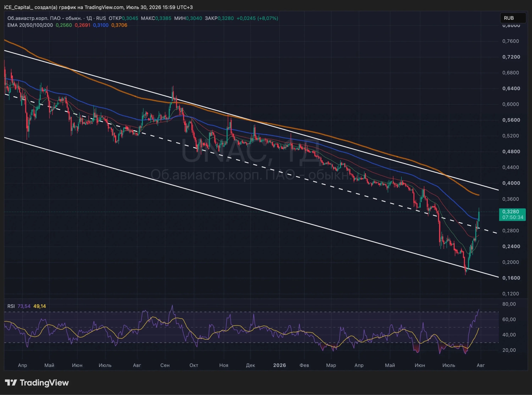Click the 'Окт' month on the time axis
Image resolution: width=532 pixels, height=395 pixels.
click(194, 365)
